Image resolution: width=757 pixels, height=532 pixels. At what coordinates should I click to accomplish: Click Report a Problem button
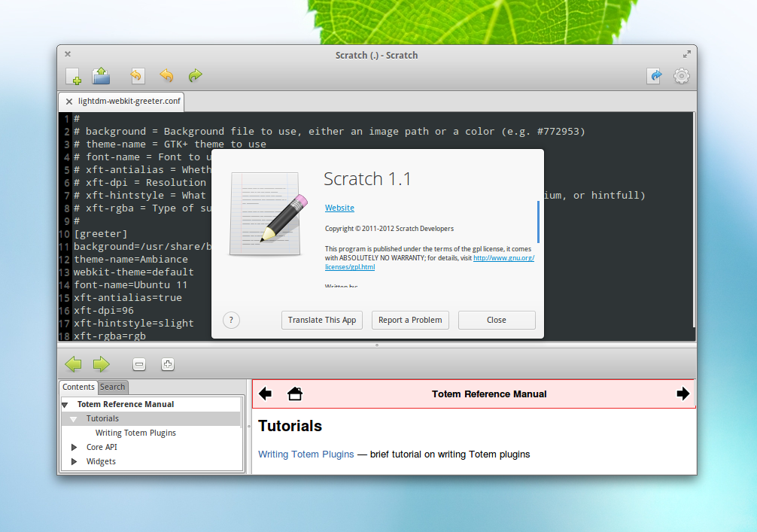coord(410,320)
